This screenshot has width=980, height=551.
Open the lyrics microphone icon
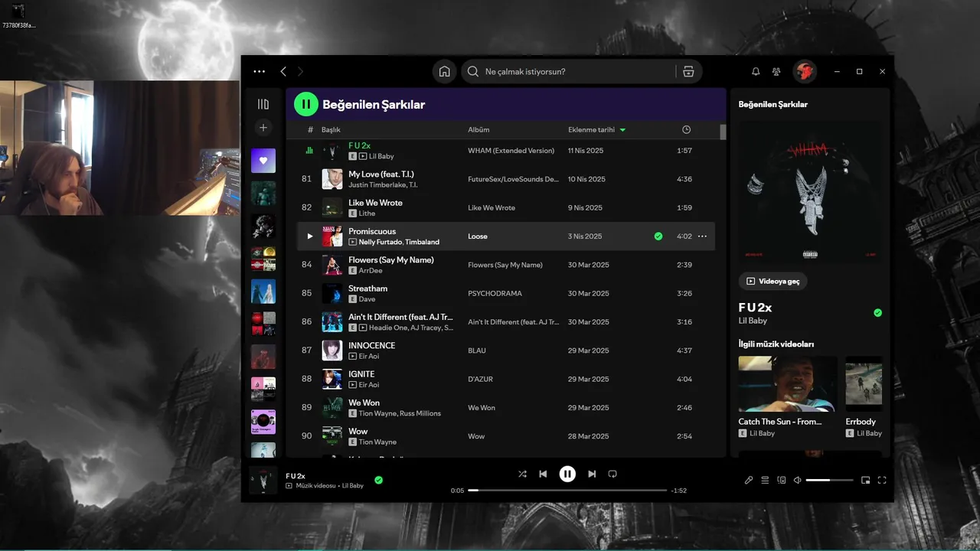749,480
